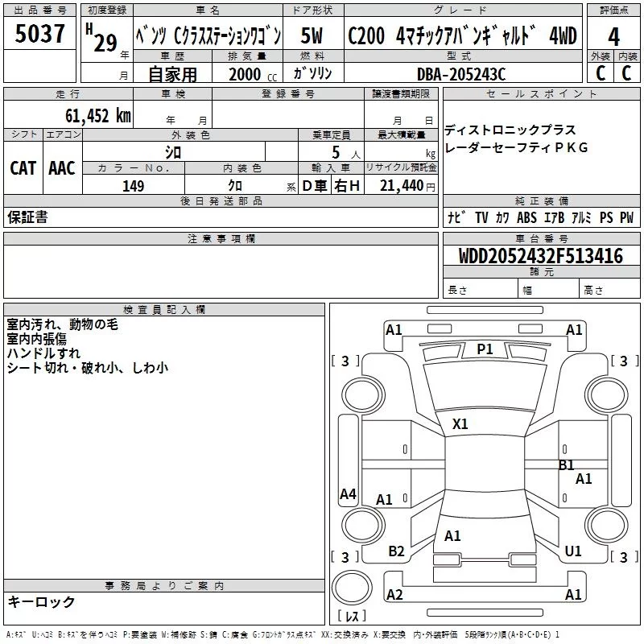644x644 pixels.
Task: Select the キーロック office notice text
Action: 41,602
